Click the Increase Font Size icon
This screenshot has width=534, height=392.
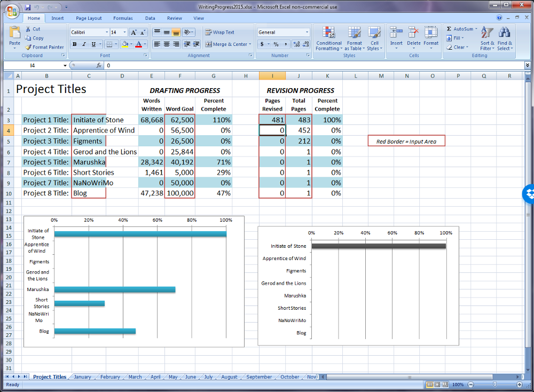(133, 32)
